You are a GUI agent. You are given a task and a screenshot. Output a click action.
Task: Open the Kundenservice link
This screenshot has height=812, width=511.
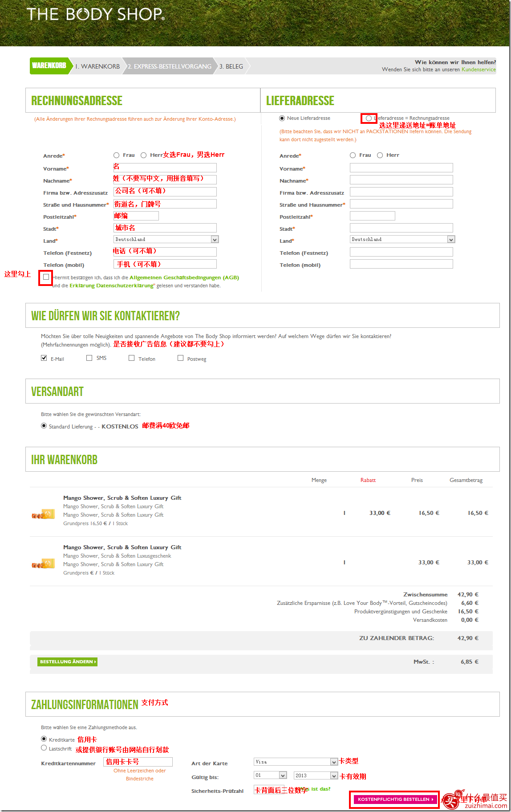click(x=479, y=69)
